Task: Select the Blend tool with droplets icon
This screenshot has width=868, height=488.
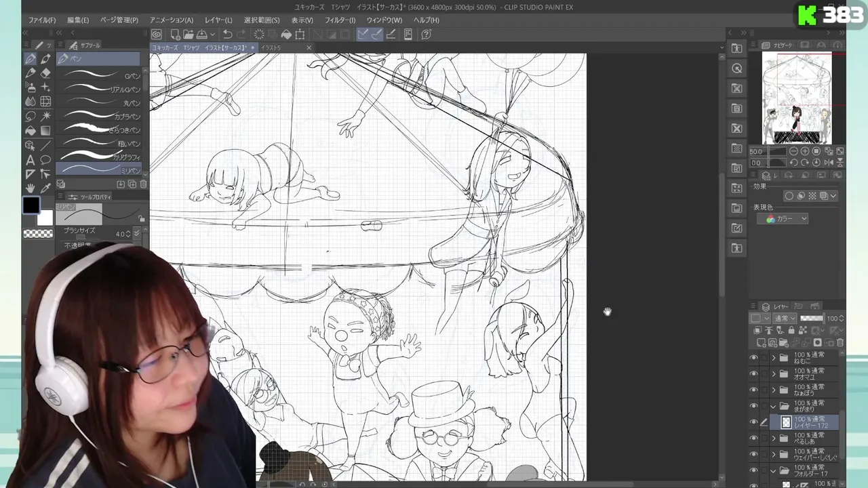Action: [31, 102]
